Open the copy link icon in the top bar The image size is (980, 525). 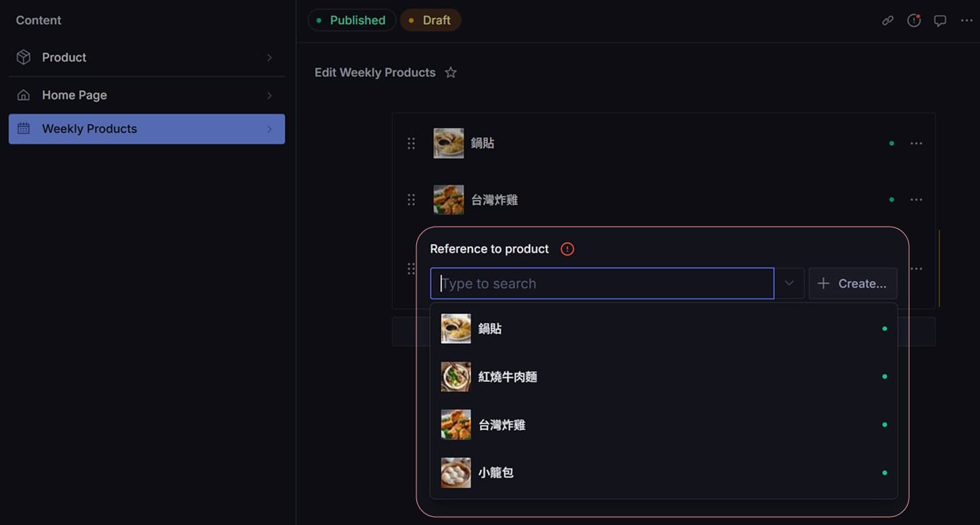tap(888, 20)
